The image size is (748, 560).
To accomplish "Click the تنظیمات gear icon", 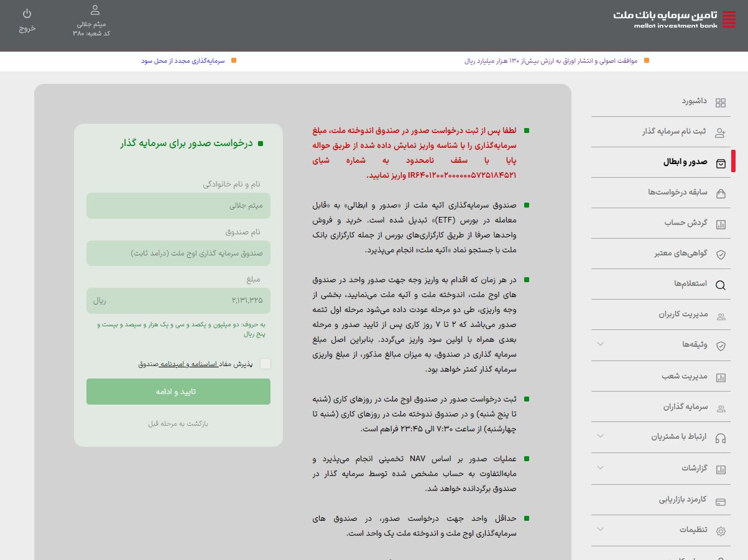I will tap(721, 531).
